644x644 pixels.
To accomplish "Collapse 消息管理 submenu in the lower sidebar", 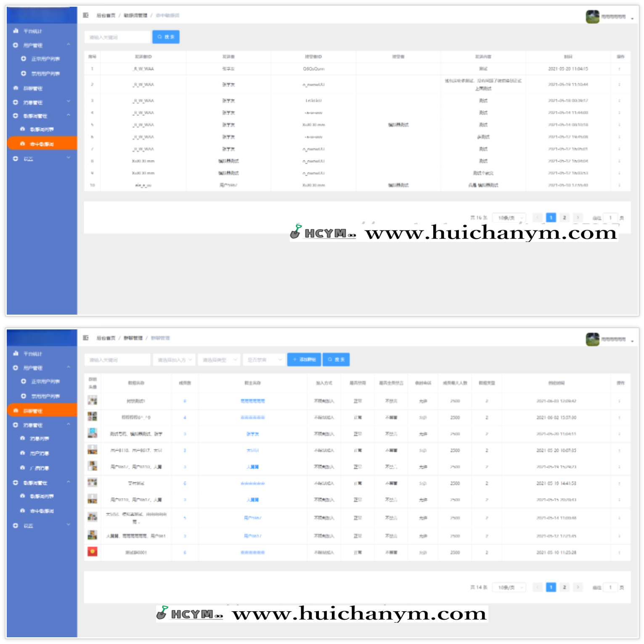I will (68, 425).
